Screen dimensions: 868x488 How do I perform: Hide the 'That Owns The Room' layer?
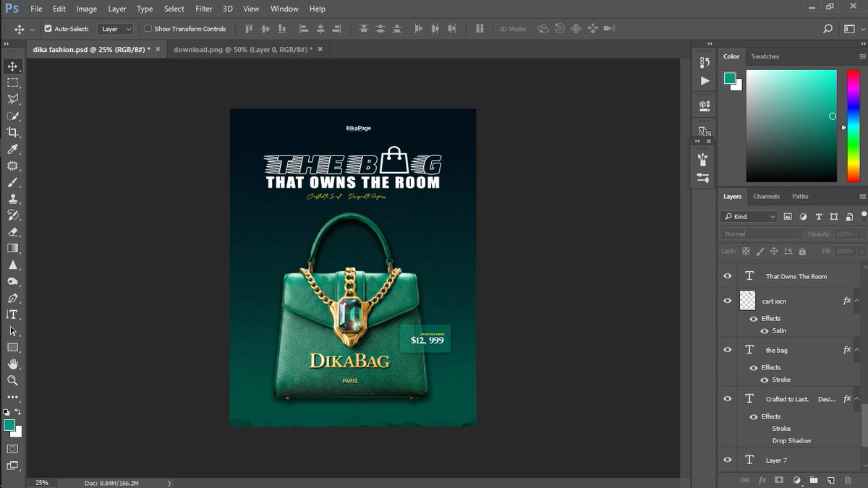coord(728,276)
